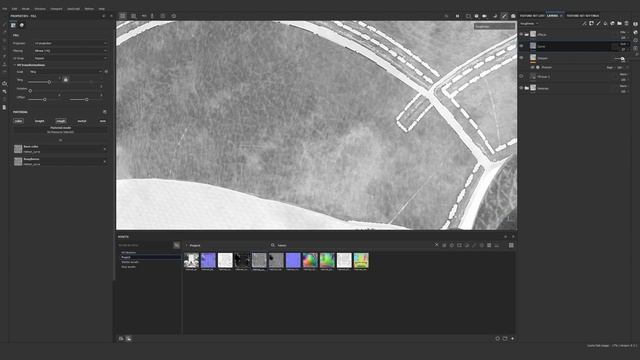This screenshot has width=640, height=360.
Task: Remove the Roughness resource with X
Action: click(105, 162)
